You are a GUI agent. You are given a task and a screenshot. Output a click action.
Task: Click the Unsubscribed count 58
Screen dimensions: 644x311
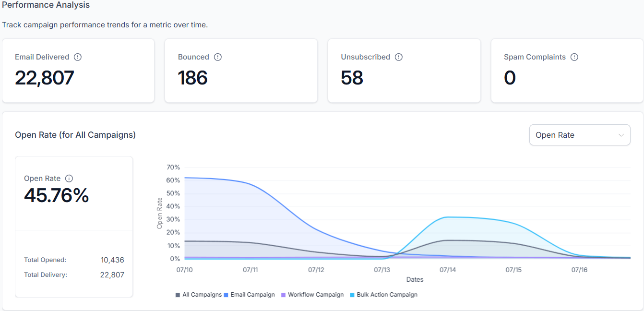tap(352, 78)
